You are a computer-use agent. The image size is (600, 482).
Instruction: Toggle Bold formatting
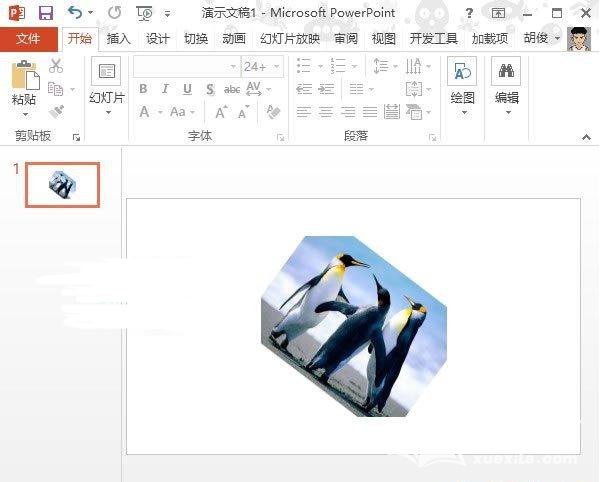pos(143,89)
